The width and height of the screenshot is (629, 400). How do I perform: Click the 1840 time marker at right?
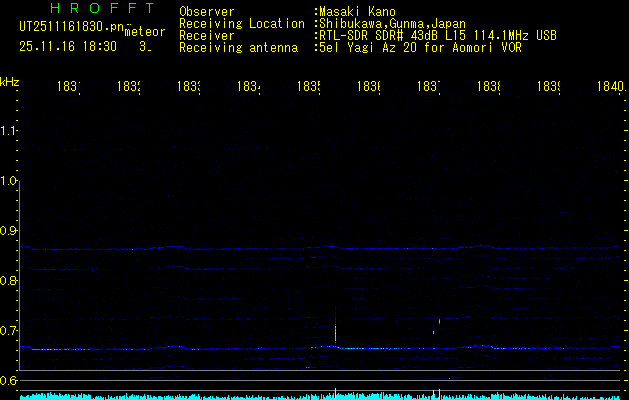608,88
